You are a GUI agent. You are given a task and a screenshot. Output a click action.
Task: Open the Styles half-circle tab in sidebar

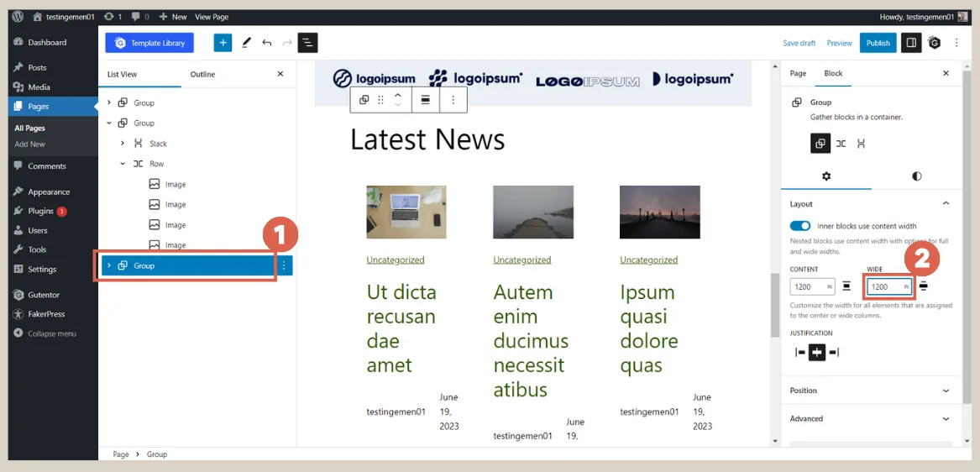pyautogui.click(x=916, y=176)
